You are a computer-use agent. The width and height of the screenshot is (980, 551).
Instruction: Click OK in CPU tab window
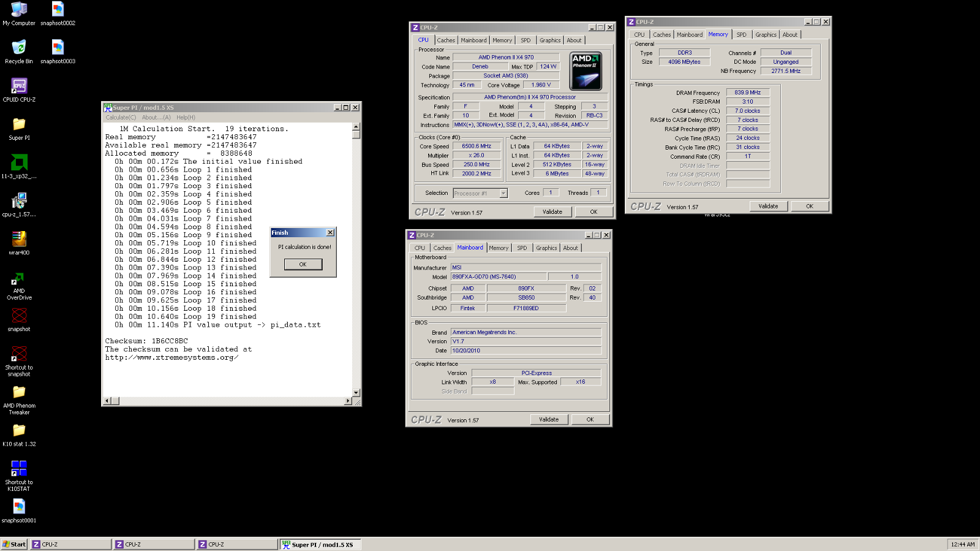(594, 212)
